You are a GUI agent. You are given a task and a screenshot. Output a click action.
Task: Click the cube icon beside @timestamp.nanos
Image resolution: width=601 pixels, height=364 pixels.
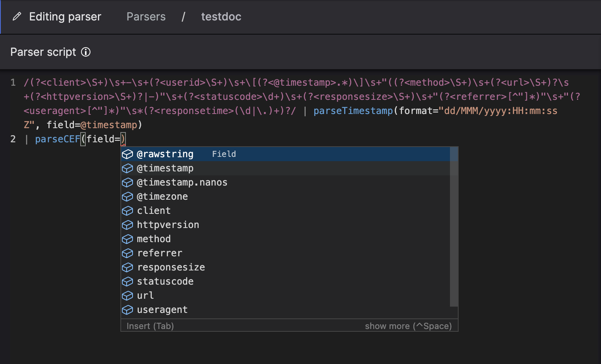[127, 182]
